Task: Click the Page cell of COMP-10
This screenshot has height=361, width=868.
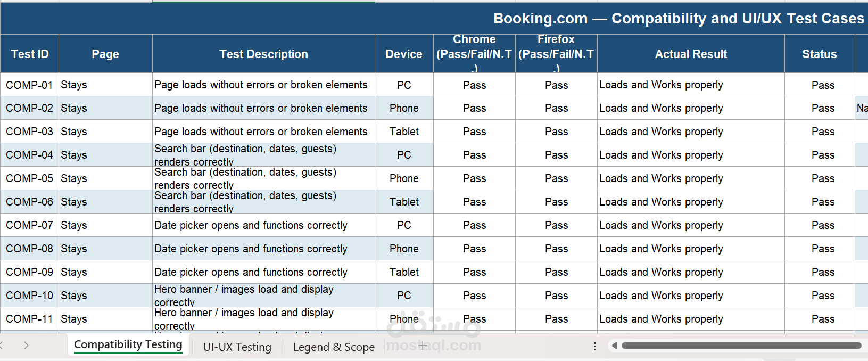Action: tap(105, 296)
